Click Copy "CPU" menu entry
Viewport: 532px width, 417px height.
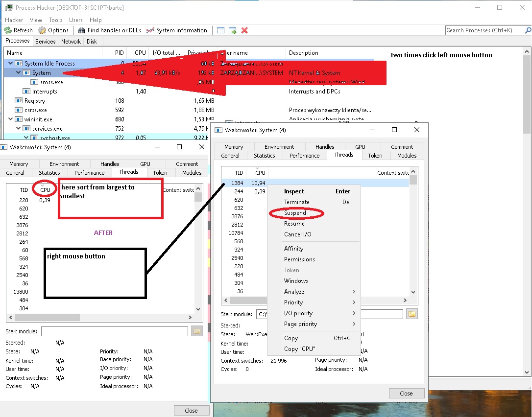[314, 349]
